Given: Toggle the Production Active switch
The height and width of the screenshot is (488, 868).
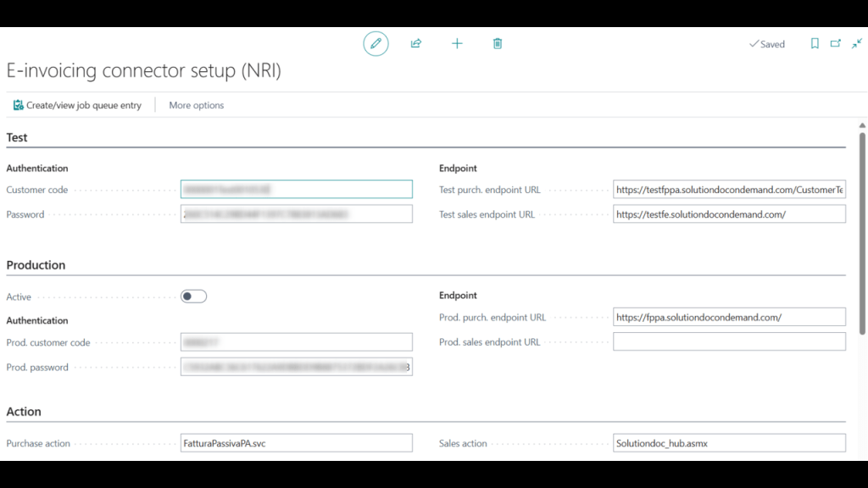Looking at the screenshot, I should tap(193, 297).
